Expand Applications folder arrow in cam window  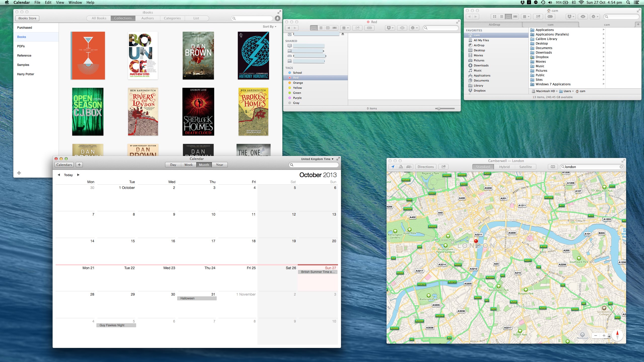click(603, 30)
